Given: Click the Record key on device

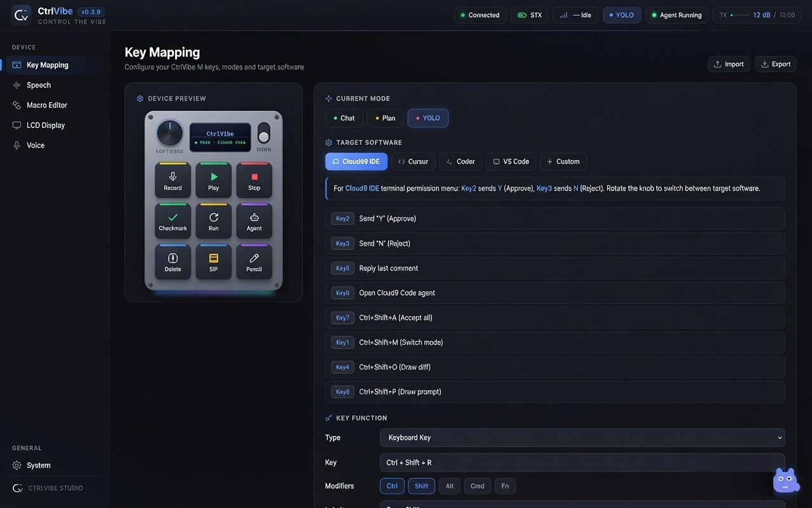Looking at the screenshot, I should pyautogui.click(x=173, y=180).
